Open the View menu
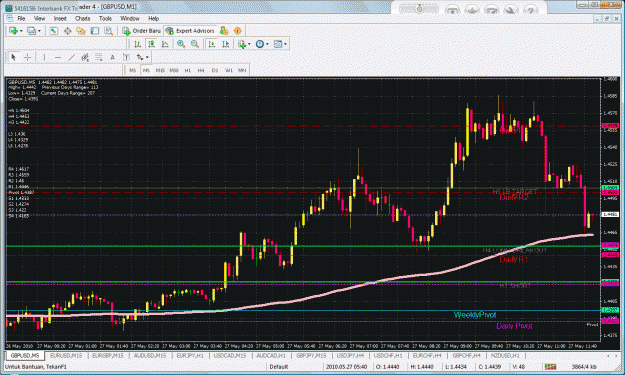 point(39,18)
